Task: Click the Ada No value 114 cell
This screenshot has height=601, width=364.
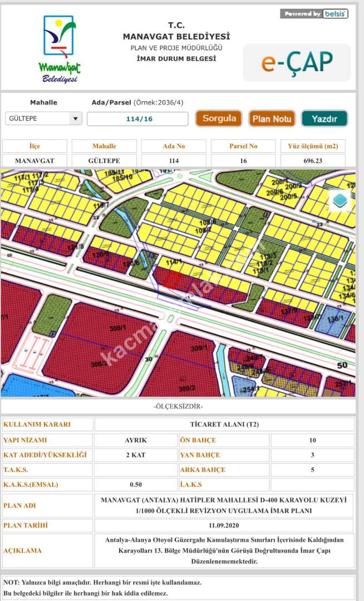Action: pos(174,161)
